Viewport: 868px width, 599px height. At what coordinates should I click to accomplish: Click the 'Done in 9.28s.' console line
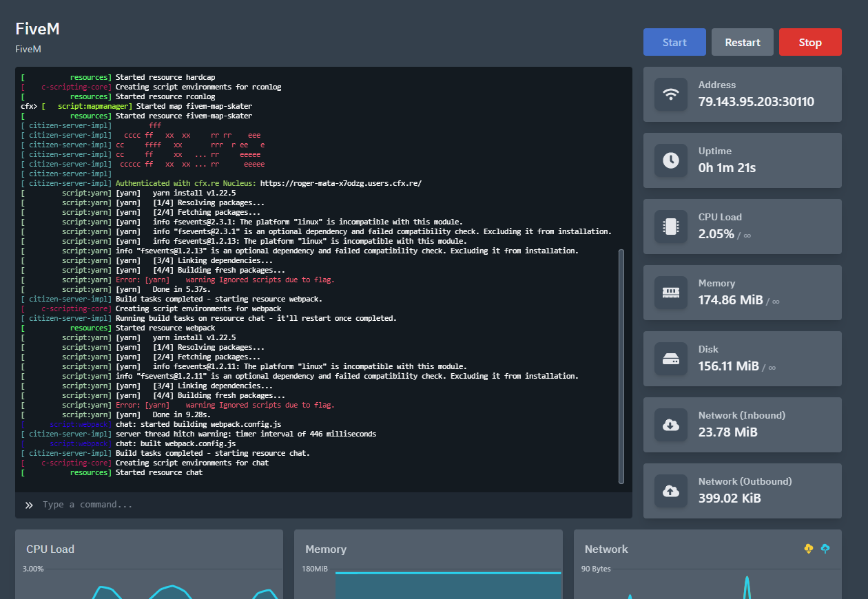(182, 414)
